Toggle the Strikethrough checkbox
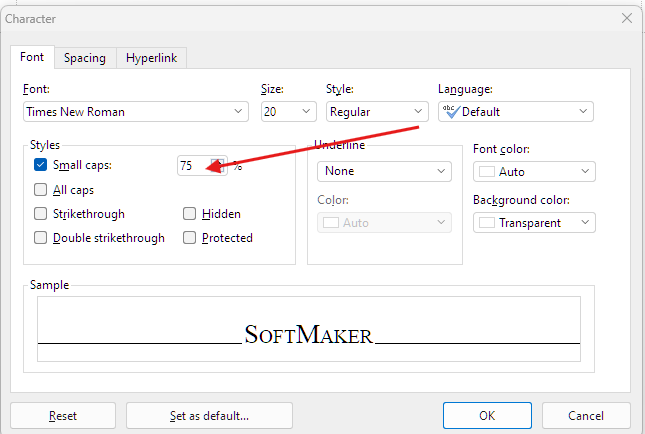 pyautogui.click(x=40, y=214)
